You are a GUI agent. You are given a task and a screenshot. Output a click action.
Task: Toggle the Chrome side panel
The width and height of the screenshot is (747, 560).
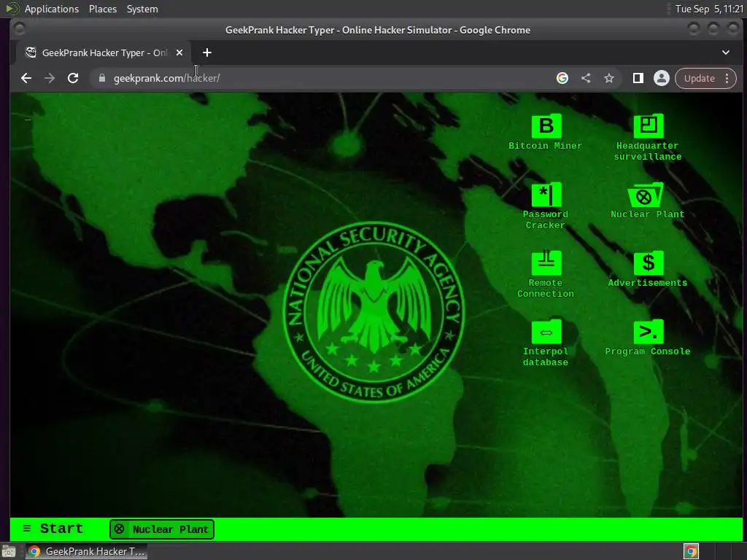(x=638, y=78)
